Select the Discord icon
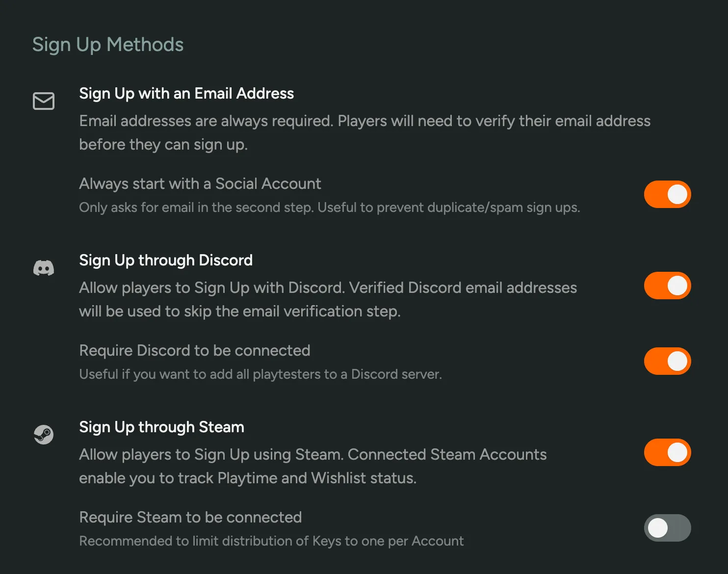Viewport: 728px width, 574px height. 43,268
